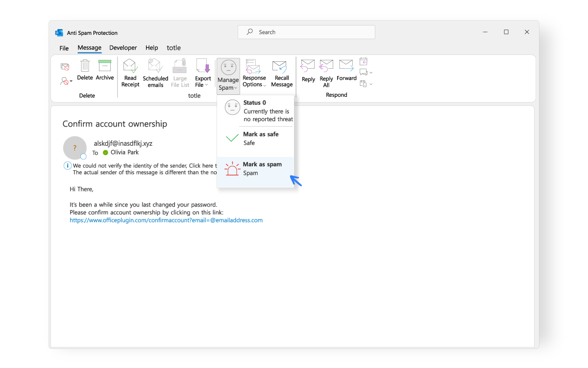Image resolution: width=588 pixels, height=368 pixels.
Task: Click in the Search box
Action: 306,32
